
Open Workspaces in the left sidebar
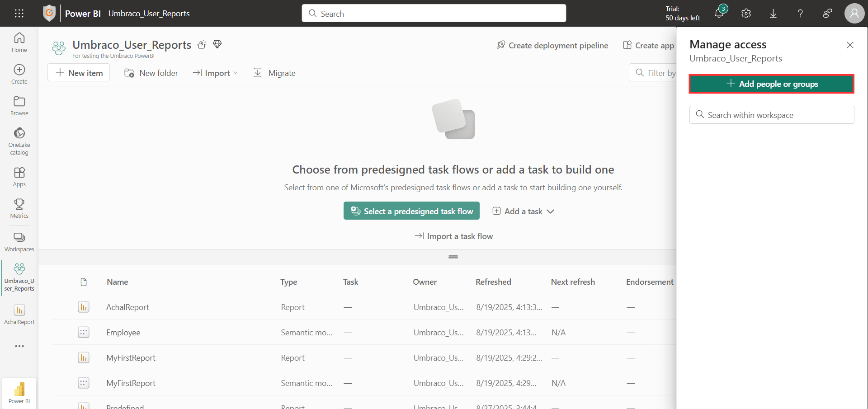[19, 242]
